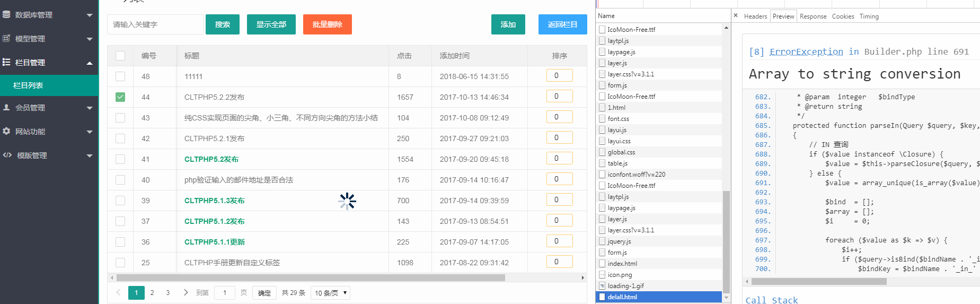
Task: Check the row 37 checkbox
Action: pos(120,221)
